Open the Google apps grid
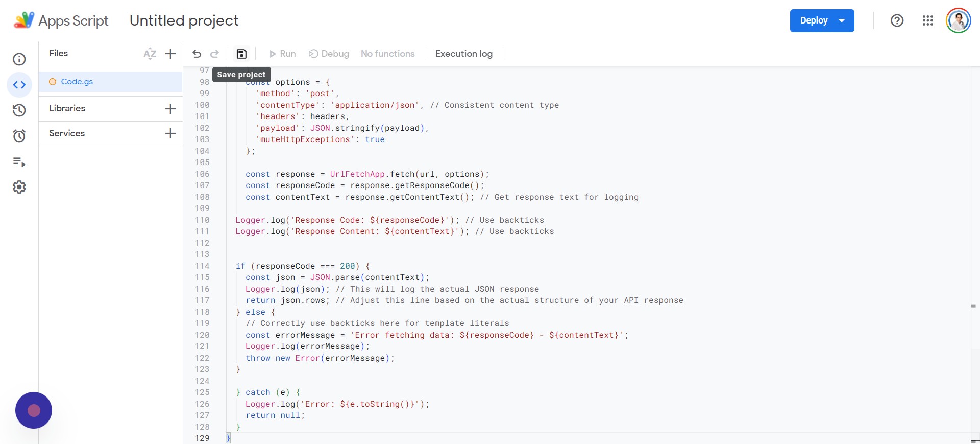Screen dimensions: 980x444 pos(928,20)
